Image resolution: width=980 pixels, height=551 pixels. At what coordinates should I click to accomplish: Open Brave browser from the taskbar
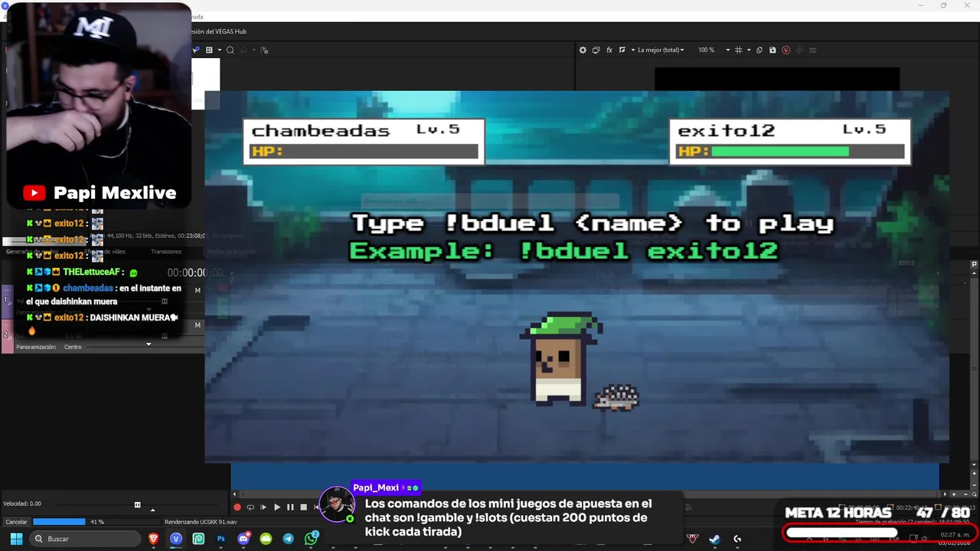[x=153, y=539]
